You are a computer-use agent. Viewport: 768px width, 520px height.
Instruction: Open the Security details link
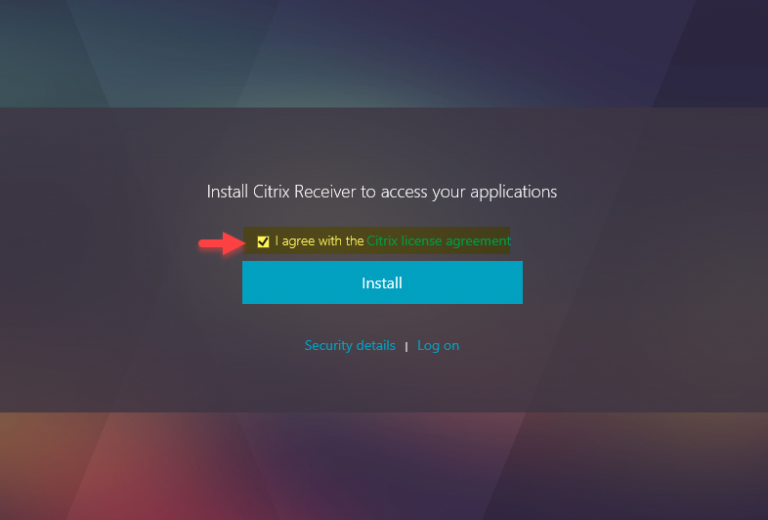pyautogui.click(x=350, y=346)
